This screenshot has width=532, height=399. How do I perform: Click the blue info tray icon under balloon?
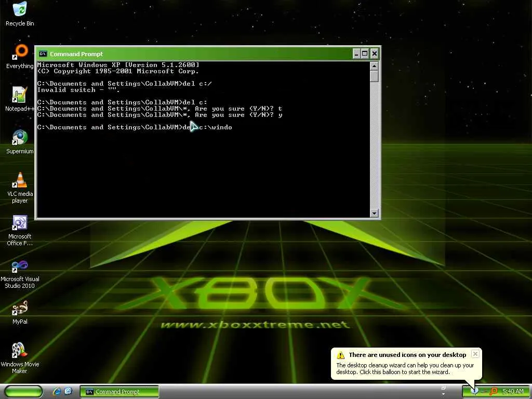tap(475, 391)
